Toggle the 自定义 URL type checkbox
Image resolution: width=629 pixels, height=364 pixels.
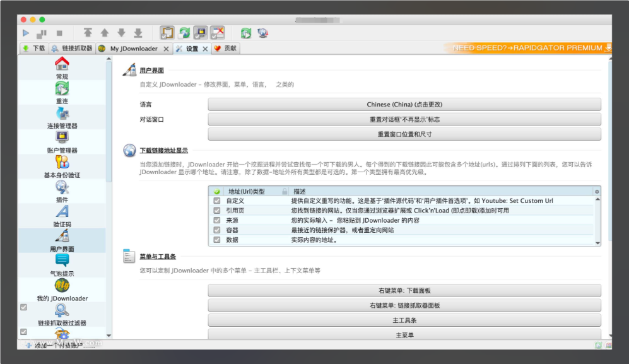217,201
